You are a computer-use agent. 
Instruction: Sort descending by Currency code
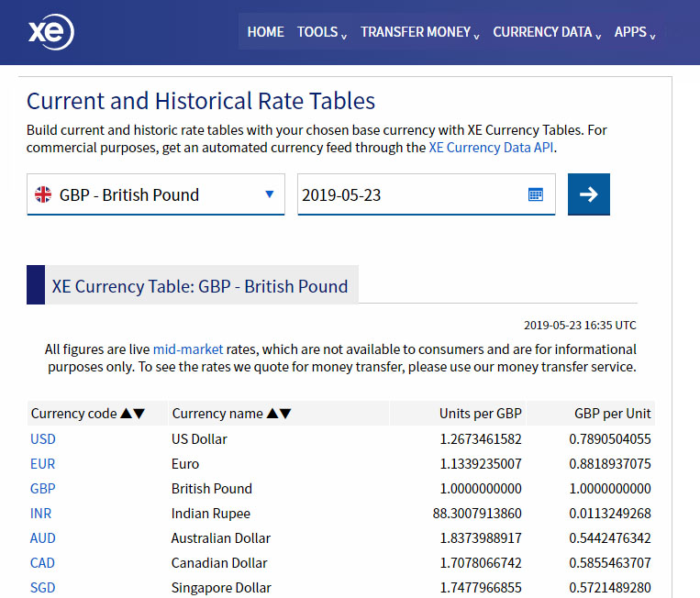[x=139, y=414]
